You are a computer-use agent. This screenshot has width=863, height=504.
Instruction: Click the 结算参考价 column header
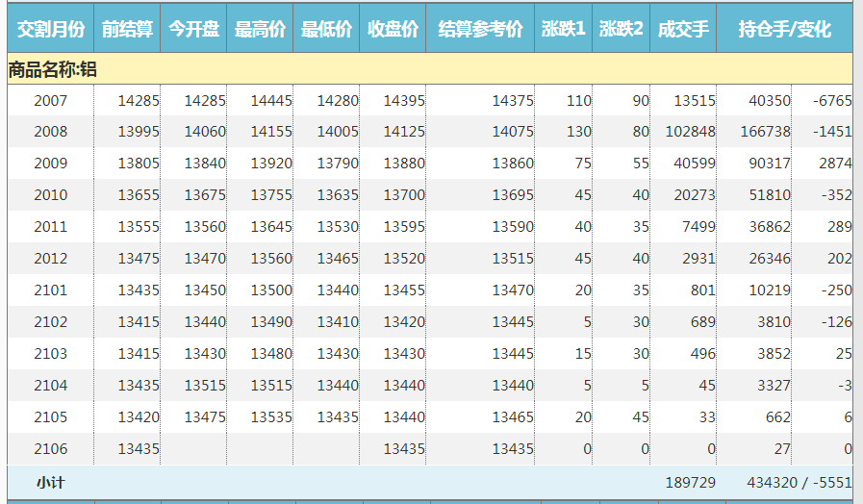pyautogui.click(x=480, y=30)
